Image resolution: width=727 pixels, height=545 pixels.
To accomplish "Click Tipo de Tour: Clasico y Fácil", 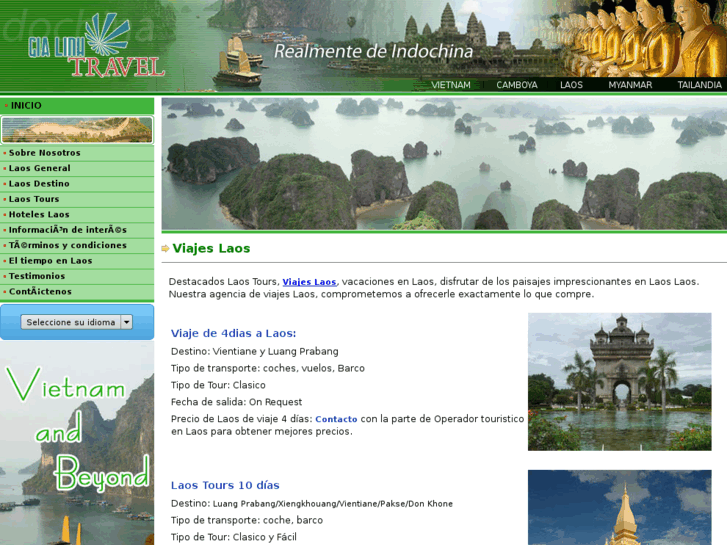I will (x=234, y=537).
